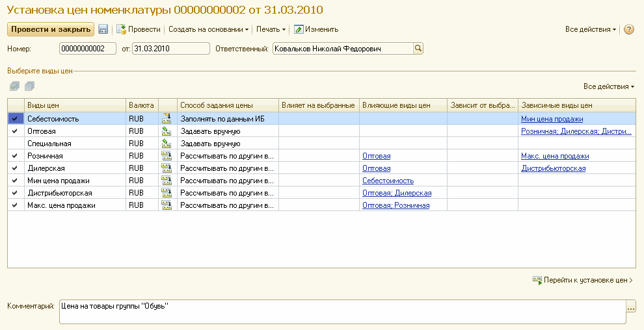
Task: Click the Ответственный field with Ковальков Николай Федорович
Action: (343, 48)
